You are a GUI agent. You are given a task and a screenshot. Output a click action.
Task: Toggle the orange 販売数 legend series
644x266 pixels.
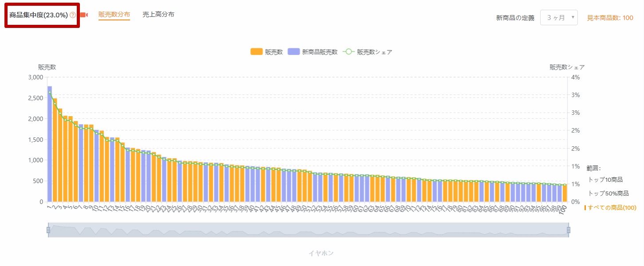267,52
